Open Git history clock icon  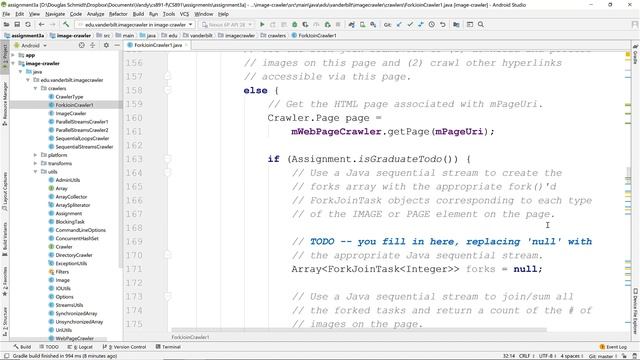(x=431, y=24)
